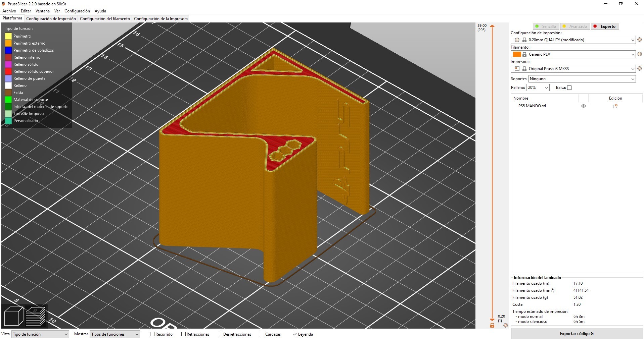The height and width of the screenshot is (339, 644).
Task: Open filament settings gear beside Generic PLA
Action: click(639, 54)
